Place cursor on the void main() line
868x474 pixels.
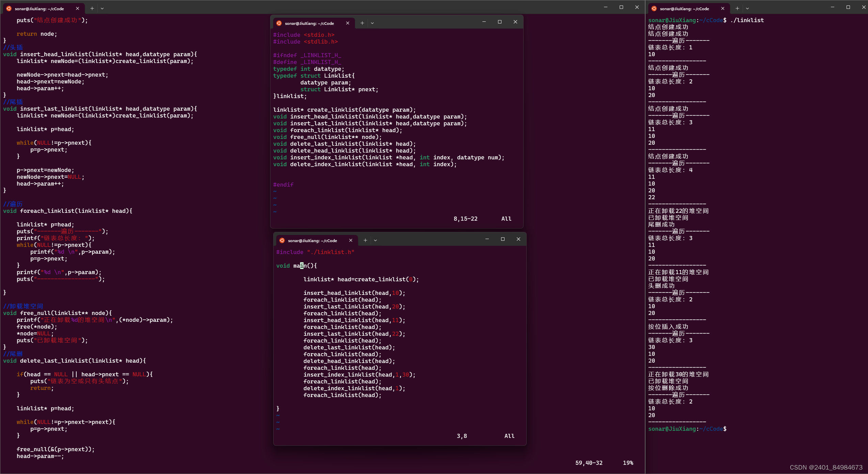pyautogui.click(x=296, y=266)
